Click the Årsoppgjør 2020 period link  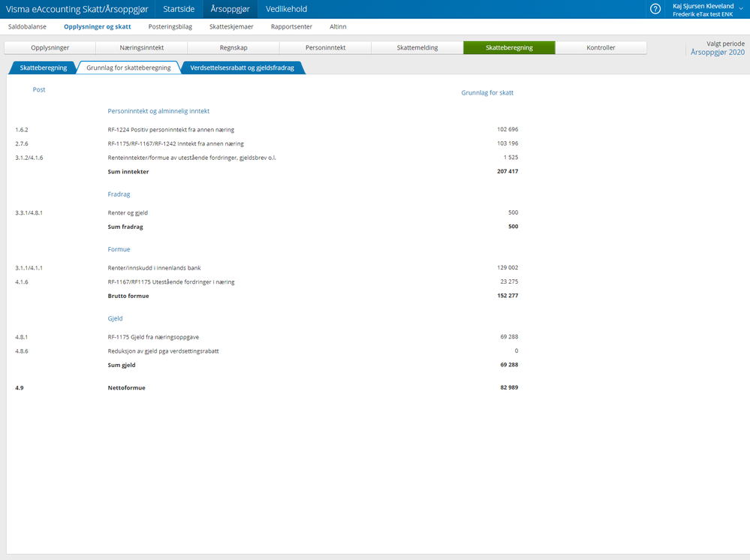[718, 52]
